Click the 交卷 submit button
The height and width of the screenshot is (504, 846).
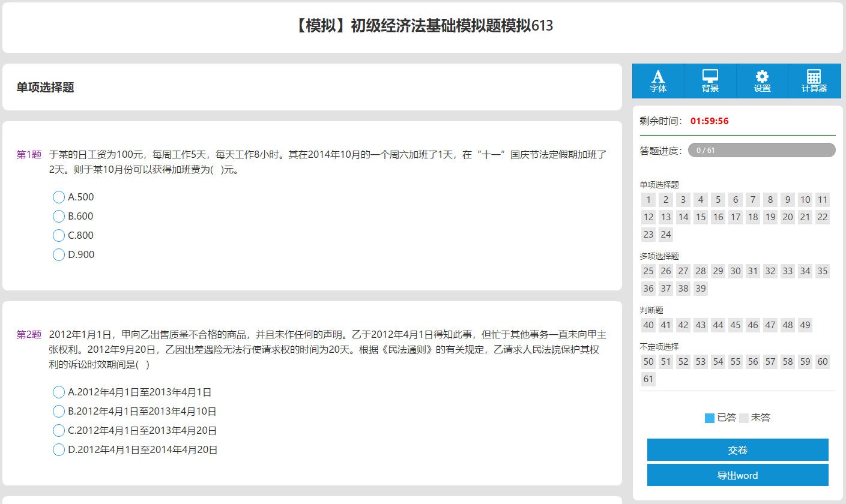click(737, 450)
